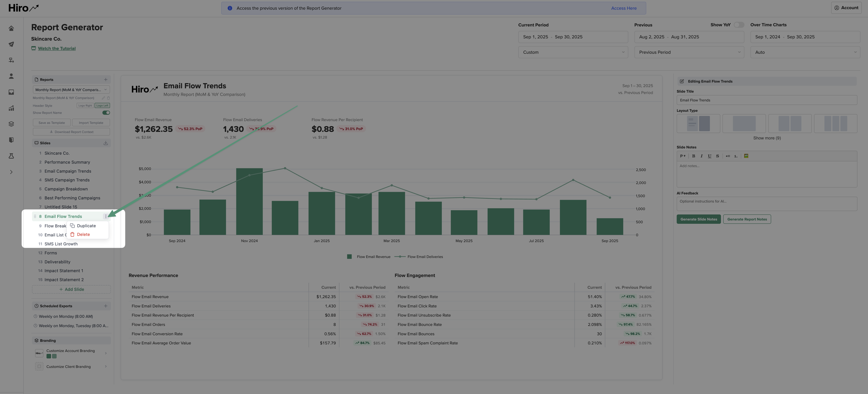Choose the two-column layout type
This screenshot has height=394, width=868.
click(x=790, y=124)
